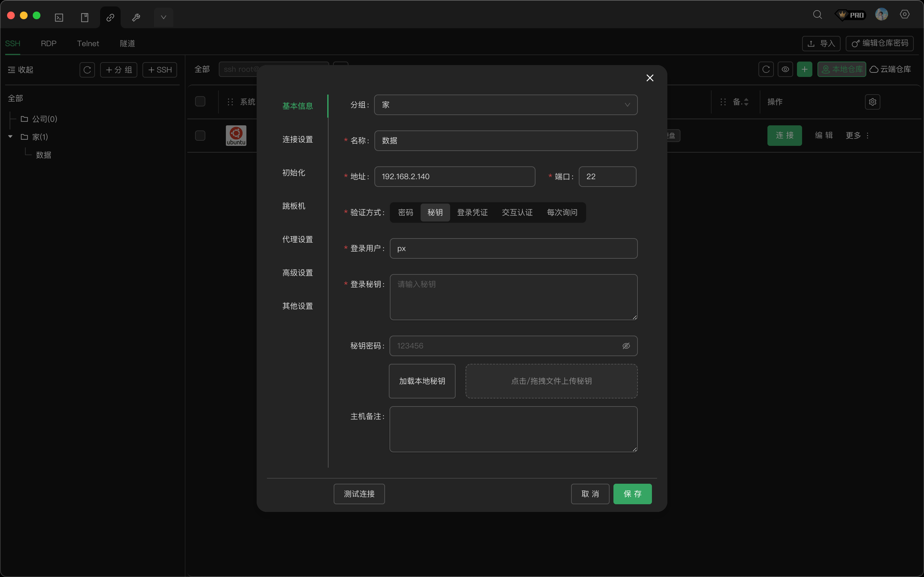The height and width of the screenshot is (577, 924).
Task: Open the terminal icon in title bar
Action: click(59, 18)
